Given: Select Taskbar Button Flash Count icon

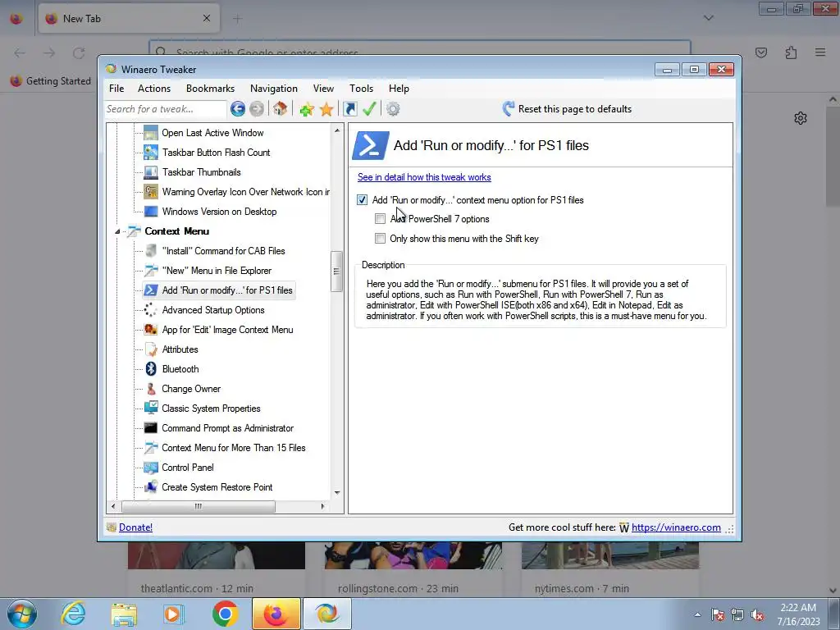Looking at the screenshot, I should 151,153.
